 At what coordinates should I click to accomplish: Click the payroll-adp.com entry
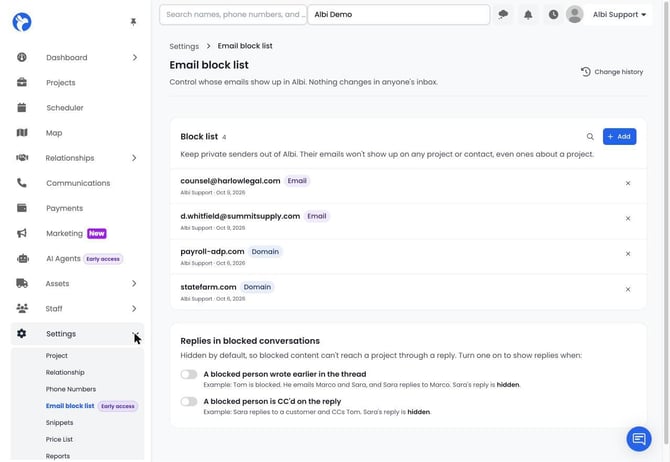pos(212,251)
